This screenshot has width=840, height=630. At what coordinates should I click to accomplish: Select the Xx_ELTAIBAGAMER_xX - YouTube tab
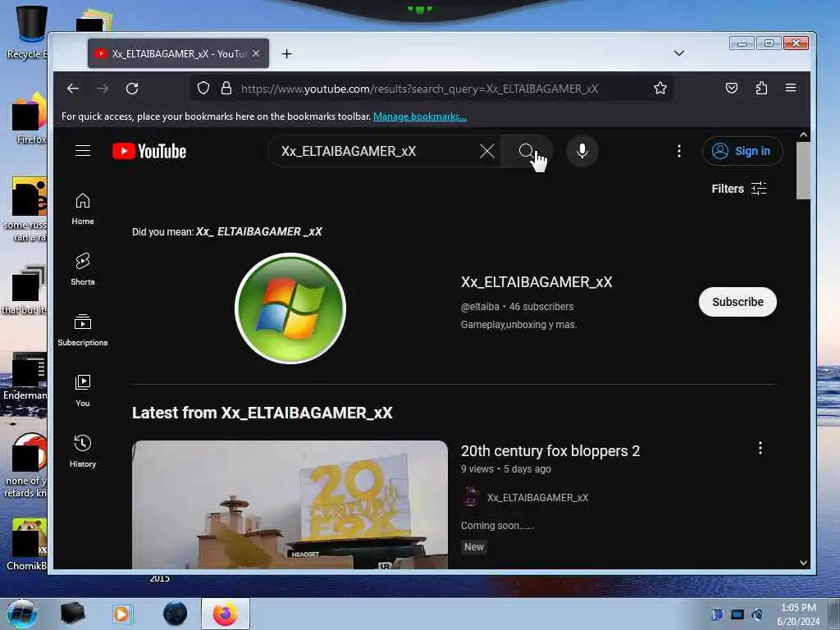(178, 53)
